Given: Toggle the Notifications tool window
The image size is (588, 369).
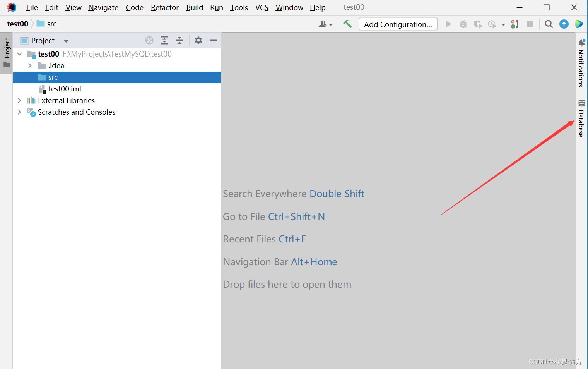Looking at the screenshot, I should 581,64.
